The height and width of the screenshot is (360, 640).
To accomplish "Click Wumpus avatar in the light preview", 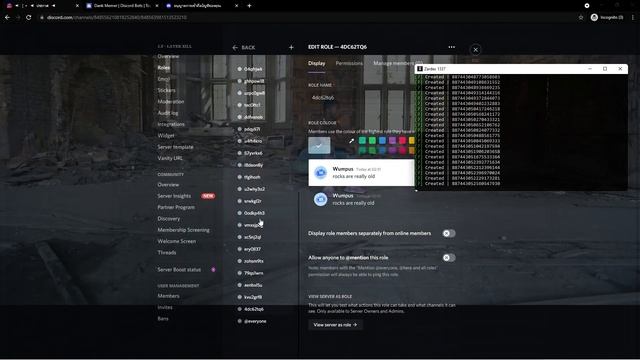I will point(320,173).
